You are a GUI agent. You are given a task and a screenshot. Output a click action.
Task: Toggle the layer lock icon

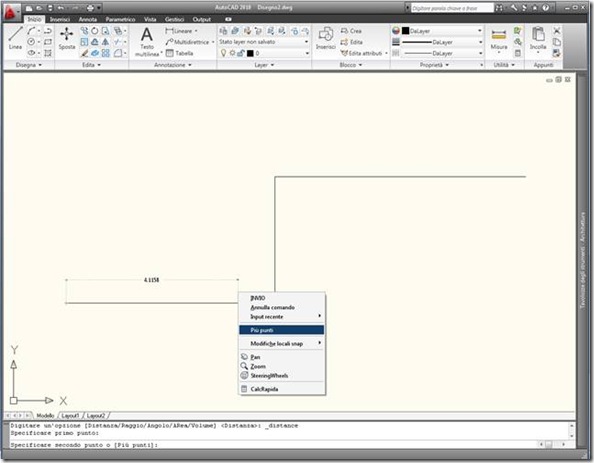point(241,53)
